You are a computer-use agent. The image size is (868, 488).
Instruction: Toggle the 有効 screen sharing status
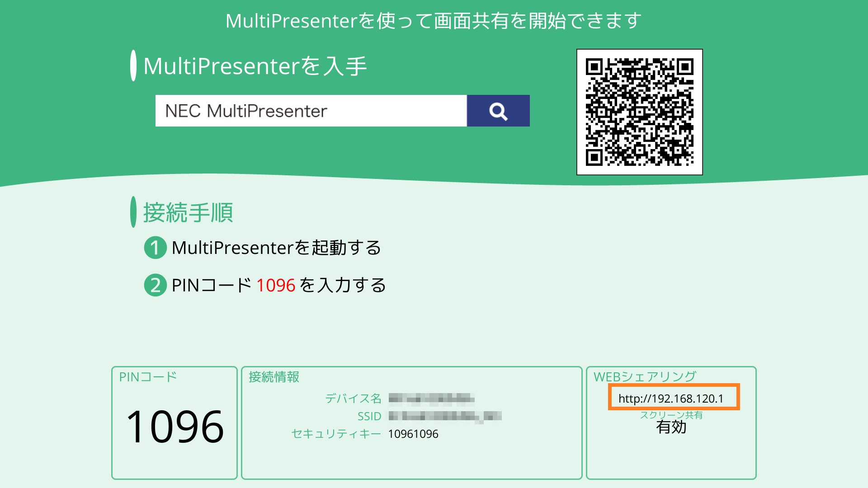(671, 427)
